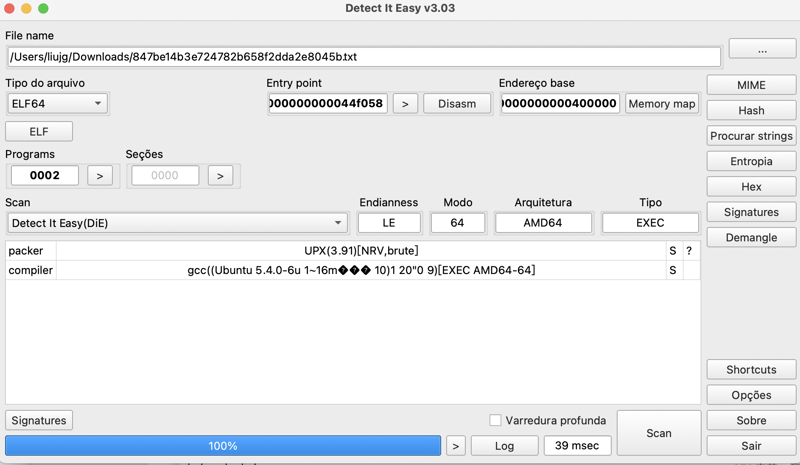Click the compiler label cell
The image size is (800, 465).
point(31,270)
